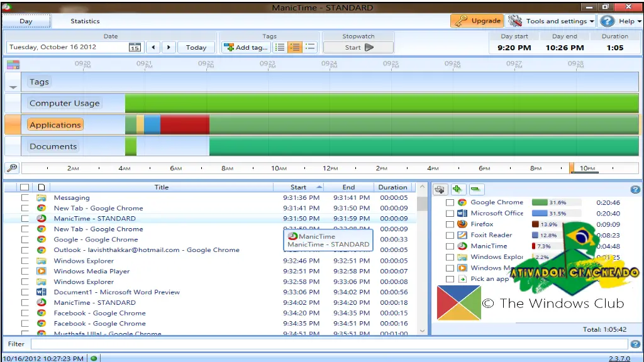Click the Windows Media Player row icon
Viewport: 644px width, 362px height.
[41, 271]
